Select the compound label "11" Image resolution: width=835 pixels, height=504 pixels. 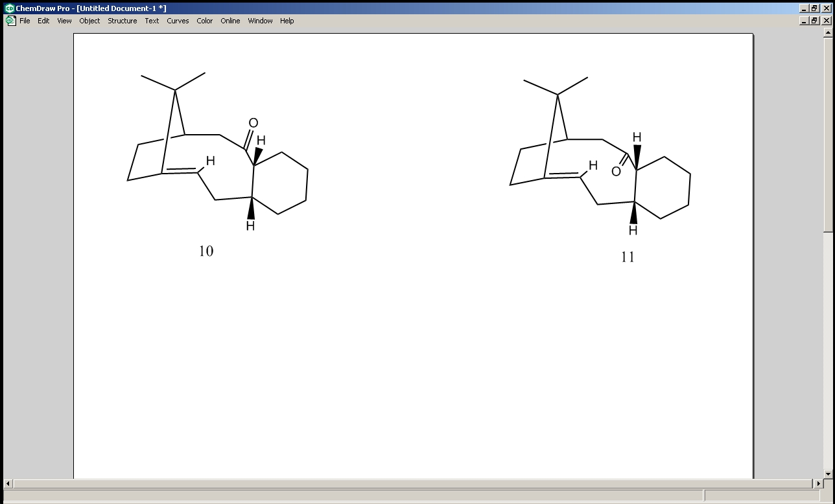[x=628, y=257]
